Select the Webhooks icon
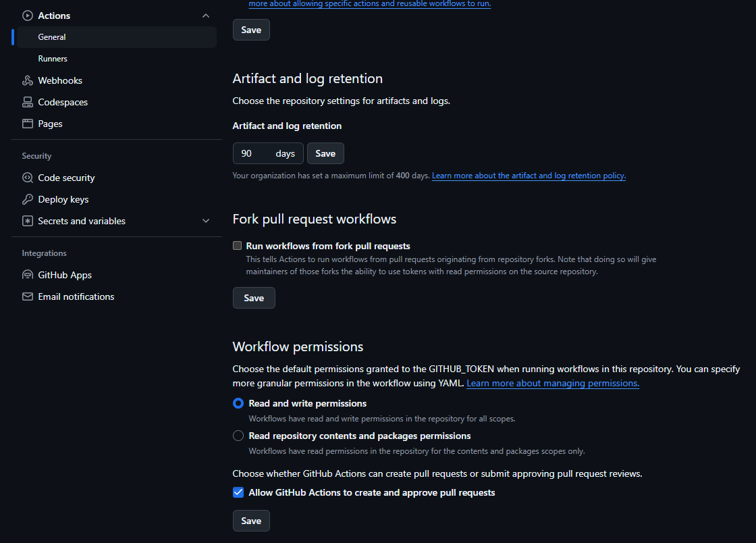This screenshot has width=756, height=543. click(x=27, y=80)
